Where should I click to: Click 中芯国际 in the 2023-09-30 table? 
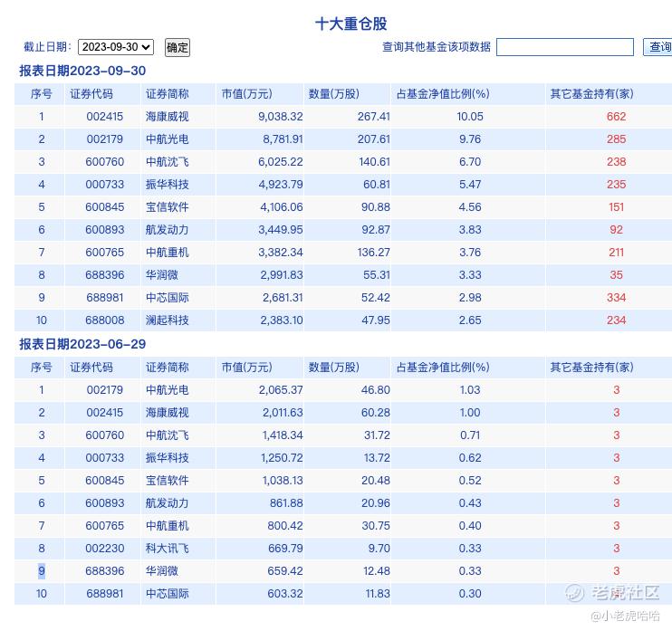(x=168, y=298)
